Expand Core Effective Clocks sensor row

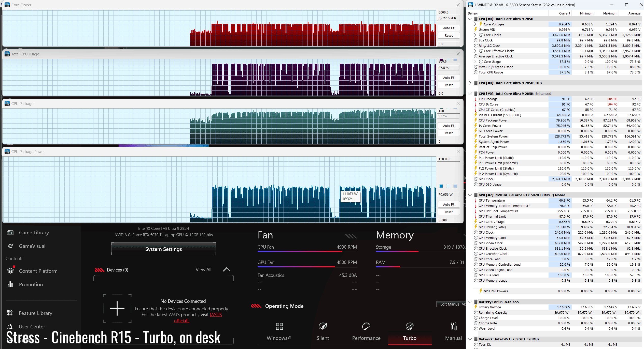click(x=475, y=51)
